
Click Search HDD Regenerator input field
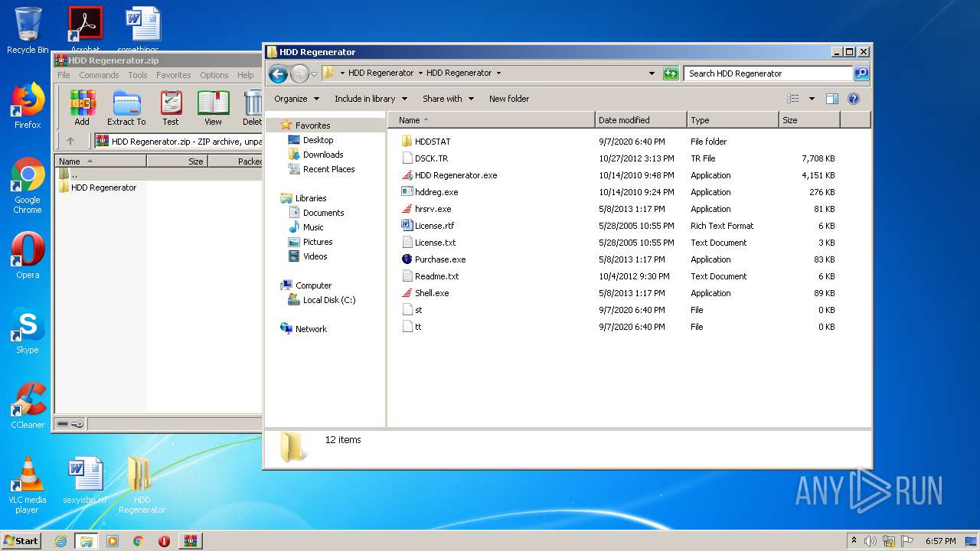pyautogui.click(x=768, y=73)
